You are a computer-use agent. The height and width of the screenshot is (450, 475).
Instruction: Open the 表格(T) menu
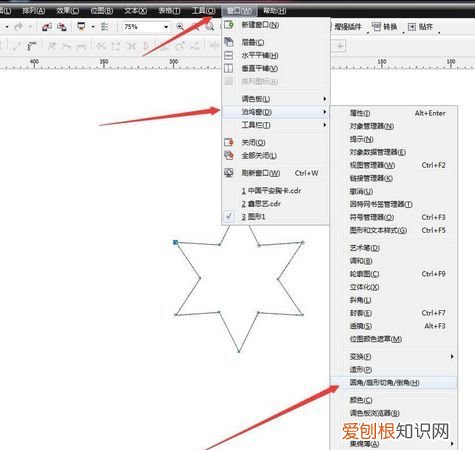tap(169, 11)
